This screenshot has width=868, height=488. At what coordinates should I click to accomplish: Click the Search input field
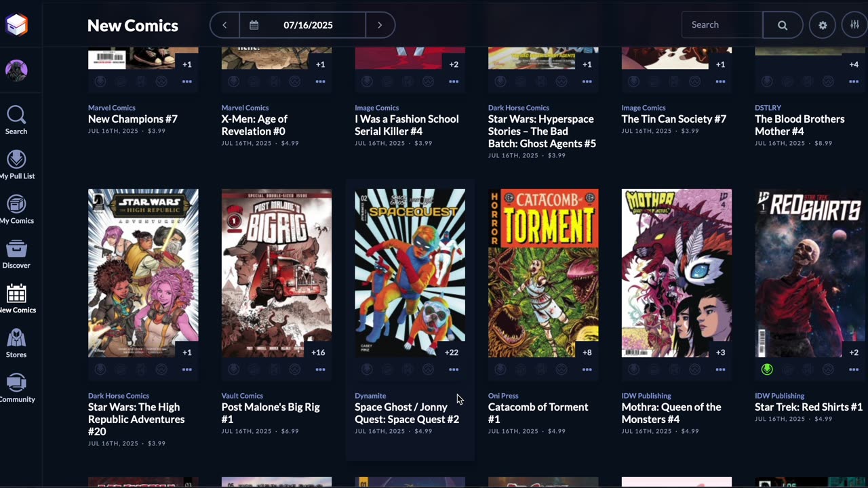coord(722,25)
